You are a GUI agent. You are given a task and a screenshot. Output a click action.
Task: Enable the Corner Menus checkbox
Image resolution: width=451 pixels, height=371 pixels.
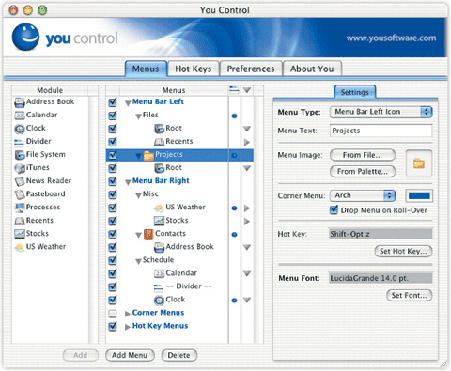[113, 313]
